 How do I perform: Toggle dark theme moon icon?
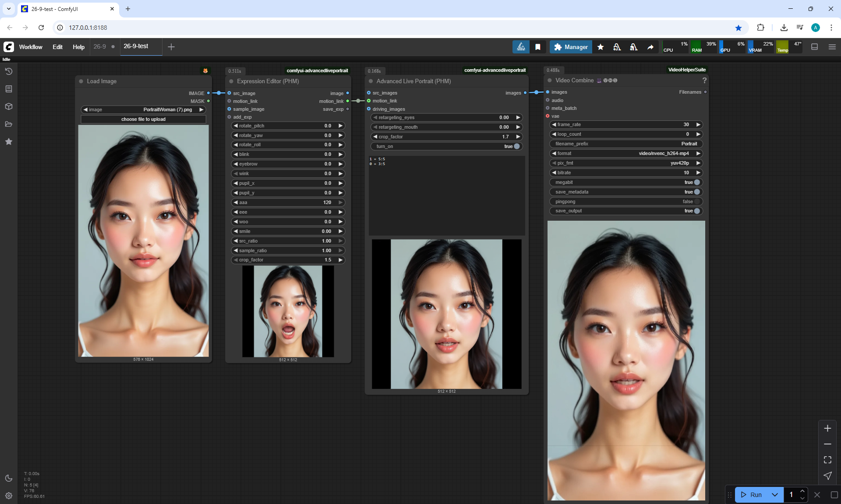(9, 478)
